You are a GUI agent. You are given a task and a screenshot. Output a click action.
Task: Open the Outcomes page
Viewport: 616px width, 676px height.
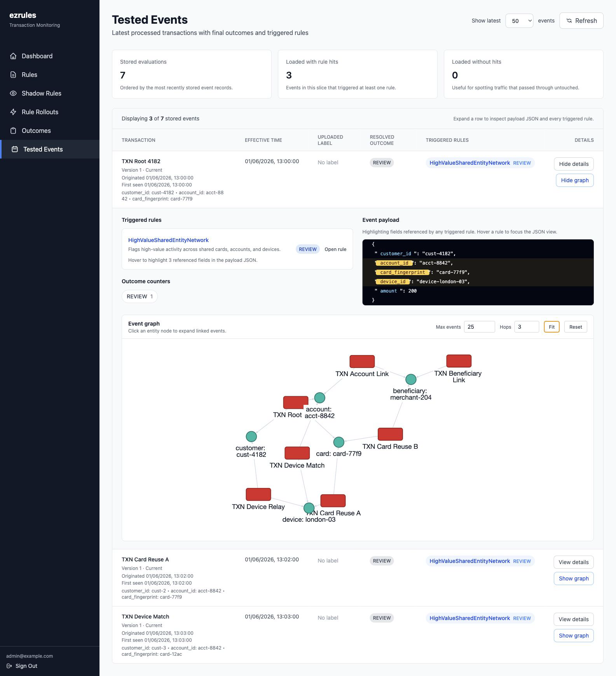(50, 131)
